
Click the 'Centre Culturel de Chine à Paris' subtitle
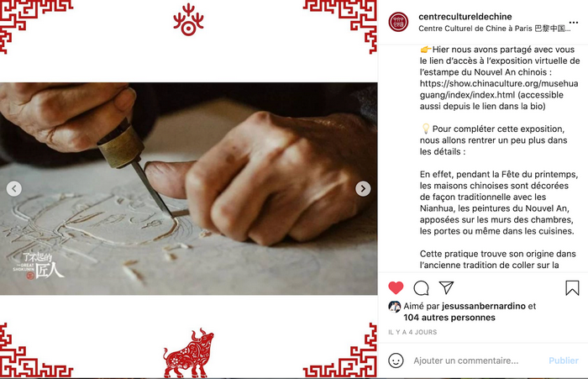click(x=494, y=29)
